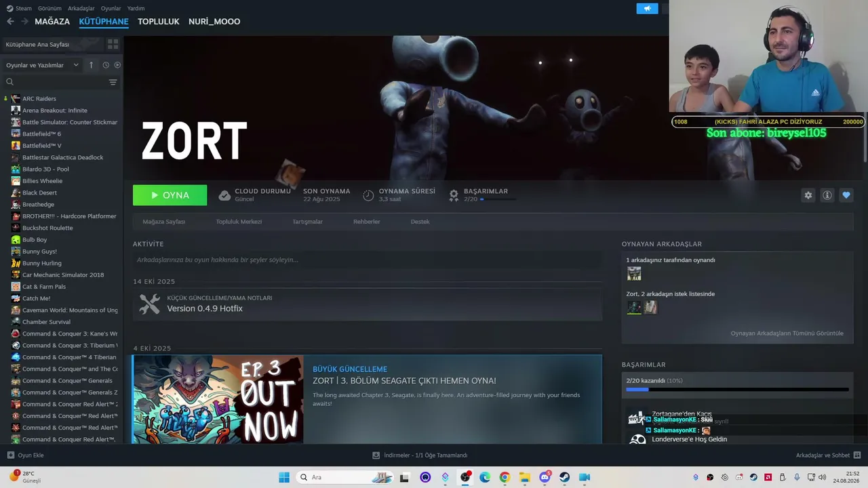Screen dimensions: 868x488
Task: Open the Görünüm menu
Action: tap(50, 8)
